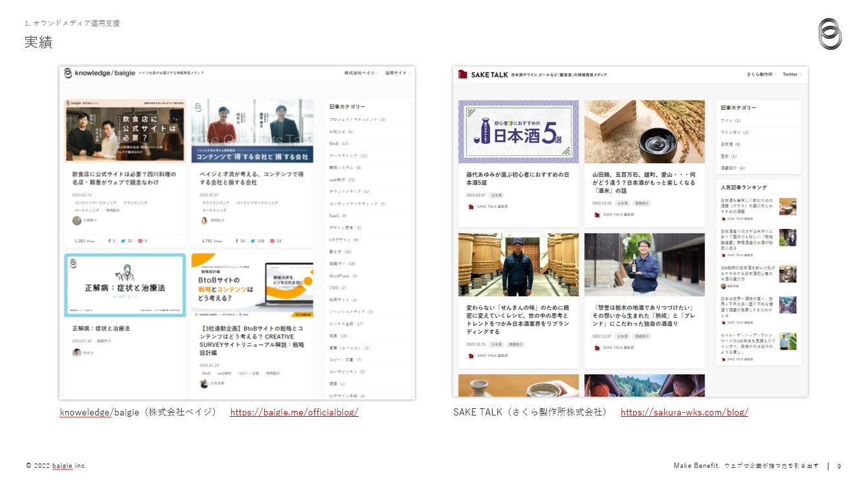Click Twitter share icon showing 21
The image size is (868, 486).
tap(124, 241)
